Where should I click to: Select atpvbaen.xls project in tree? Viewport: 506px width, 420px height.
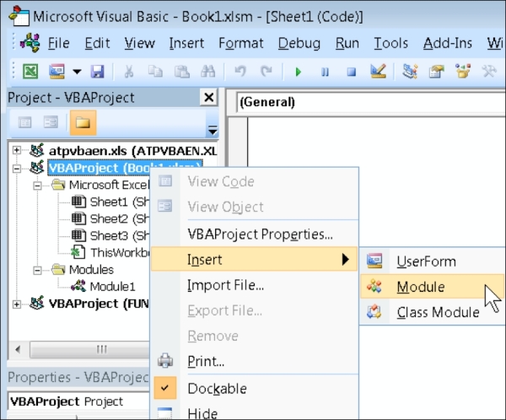pos(132,151)
